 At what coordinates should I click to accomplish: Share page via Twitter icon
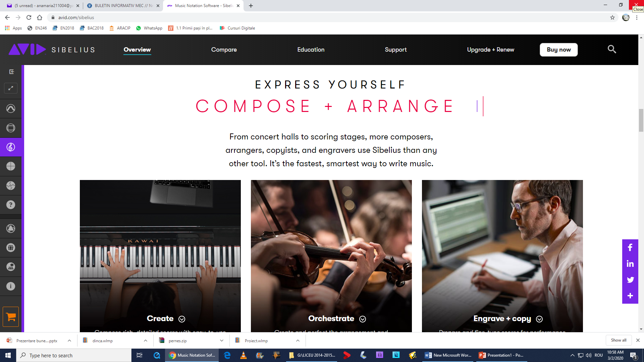[630, 280]
